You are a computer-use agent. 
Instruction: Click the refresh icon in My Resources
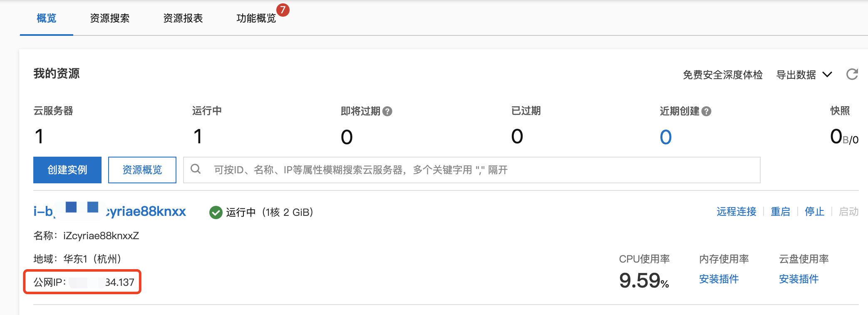point(852,74)
